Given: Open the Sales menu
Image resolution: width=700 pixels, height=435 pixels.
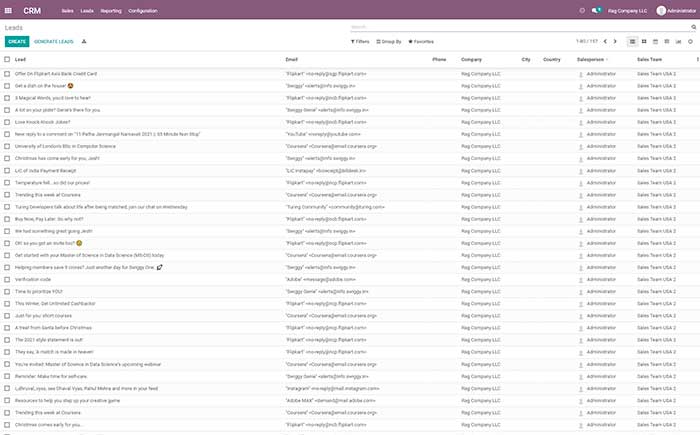Looking at the screenshot, I should (x=67, y=11).
